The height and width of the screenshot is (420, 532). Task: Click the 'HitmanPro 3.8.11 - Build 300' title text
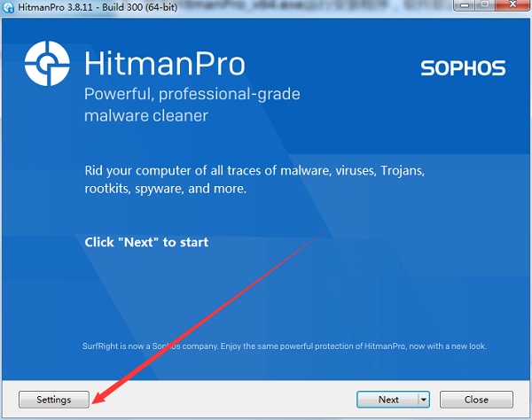pos(98,7)
